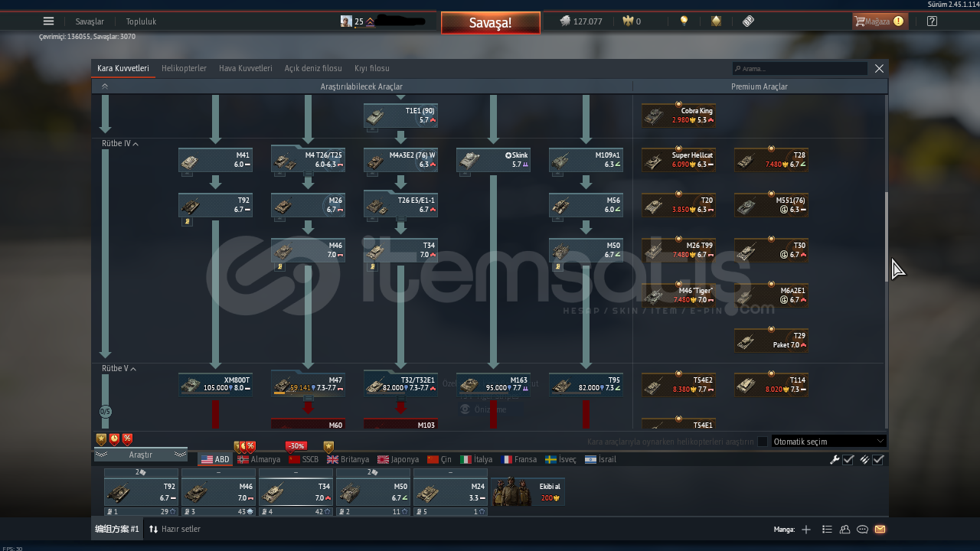The height and width of the screenshot is (551, 980).
Task: Select the Cobra King premium tank
Action: click(x=678, y=116)
